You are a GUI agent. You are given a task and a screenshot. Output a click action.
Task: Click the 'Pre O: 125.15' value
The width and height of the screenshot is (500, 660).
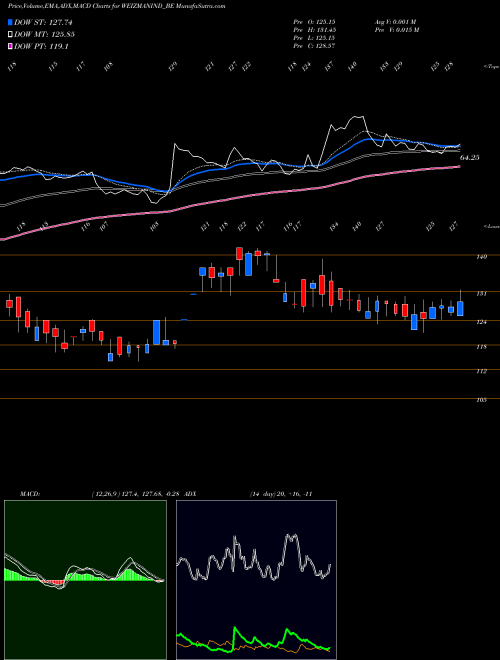[314, 21]
